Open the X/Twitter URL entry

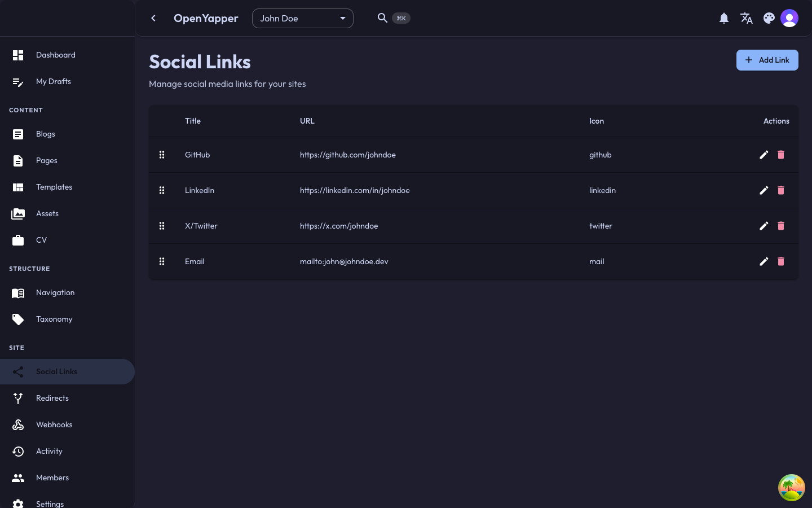click(339, 226)
